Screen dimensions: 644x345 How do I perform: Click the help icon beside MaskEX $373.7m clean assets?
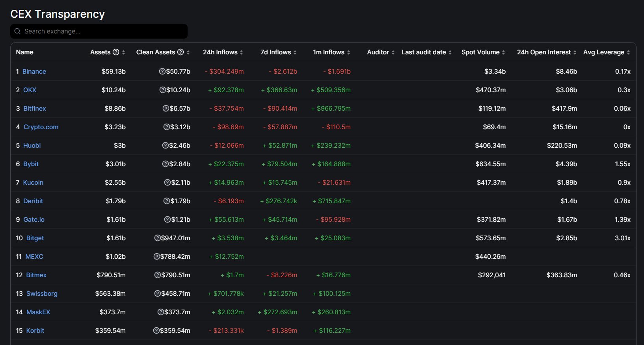160,312
